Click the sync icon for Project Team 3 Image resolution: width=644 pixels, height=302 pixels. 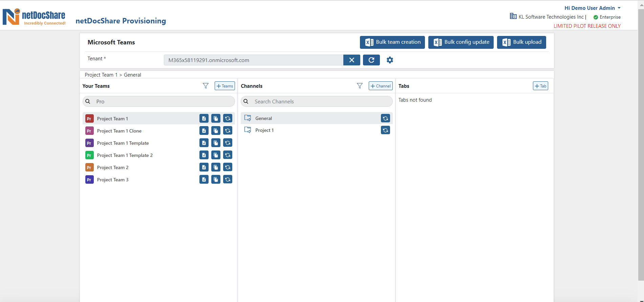(x=228, y=179)
